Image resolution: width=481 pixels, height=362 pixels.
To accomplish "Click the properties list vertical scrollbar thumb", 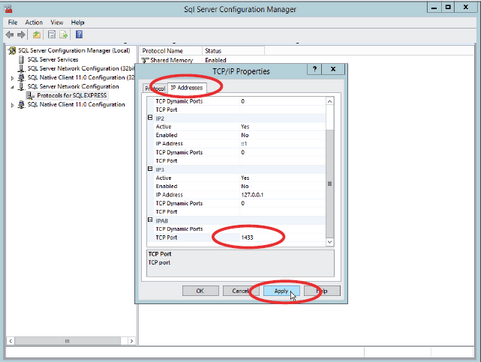I will (330, 183).
